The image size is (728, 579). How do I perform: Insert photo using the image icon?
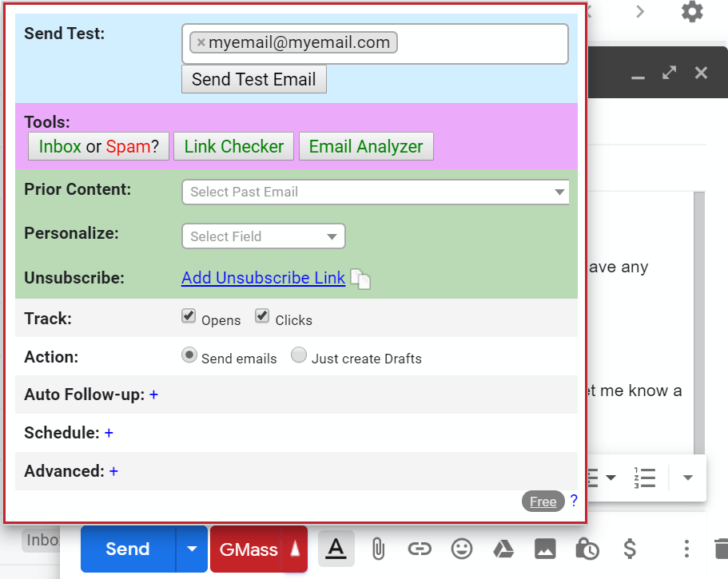click(545, 549)
